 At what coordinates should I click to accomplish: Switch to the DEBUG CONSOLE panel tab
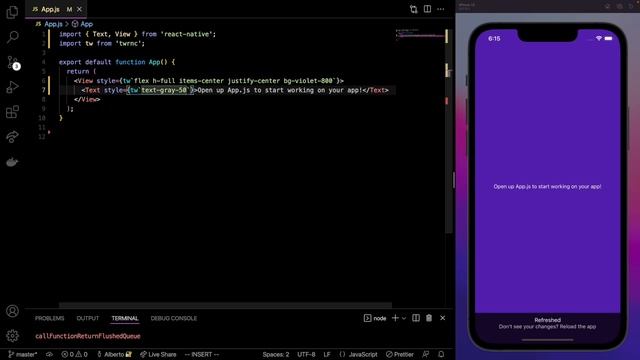pos(174,318)
